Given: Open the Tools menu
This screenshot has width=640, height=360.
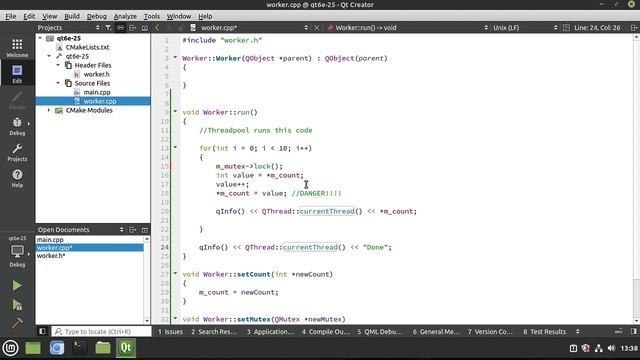Looking at the screenshot, I should pyautogui.click(x=152, y=16).
